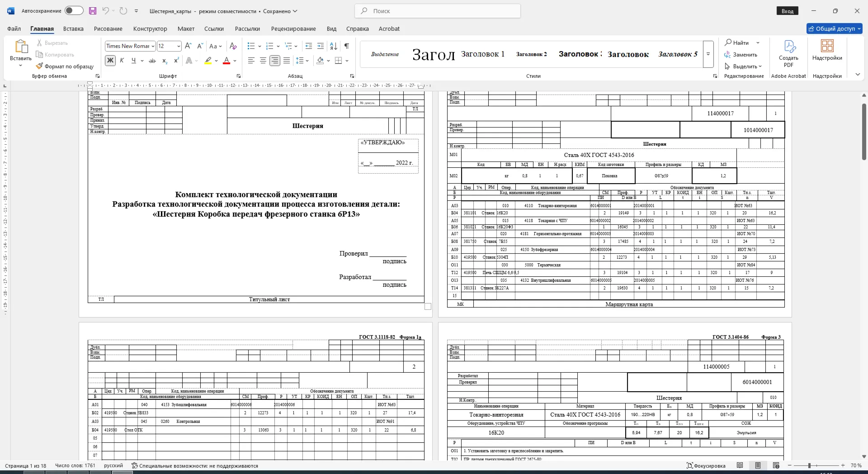Open the Рецензирование tab

[x=293, y=28]
